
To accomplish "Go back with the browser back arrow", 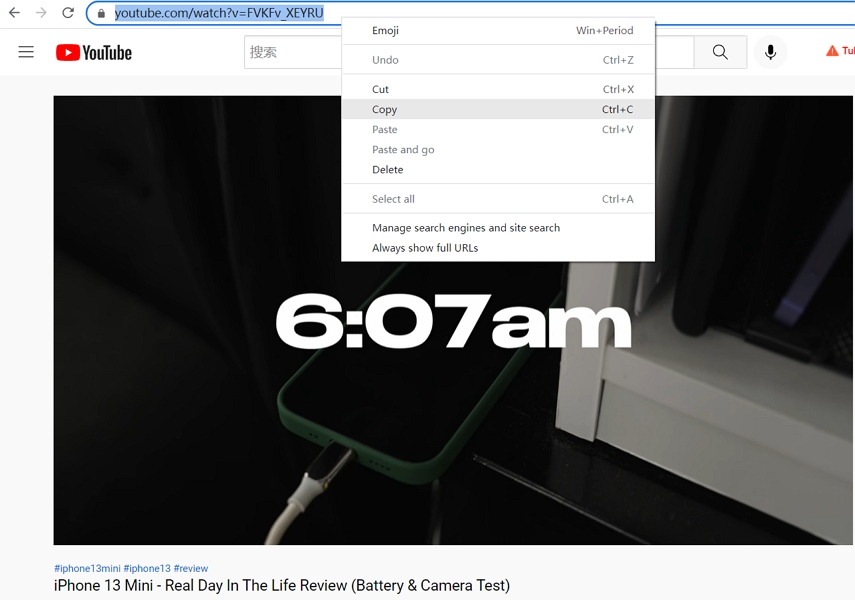I will coord(15,13).
